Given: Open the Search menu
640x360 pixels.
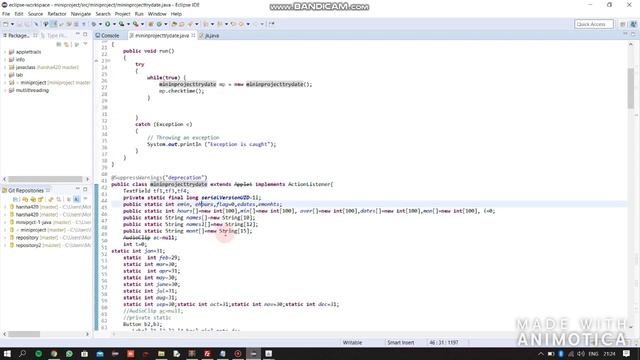Looking at the screenshot, I should (x=103, y=14).
